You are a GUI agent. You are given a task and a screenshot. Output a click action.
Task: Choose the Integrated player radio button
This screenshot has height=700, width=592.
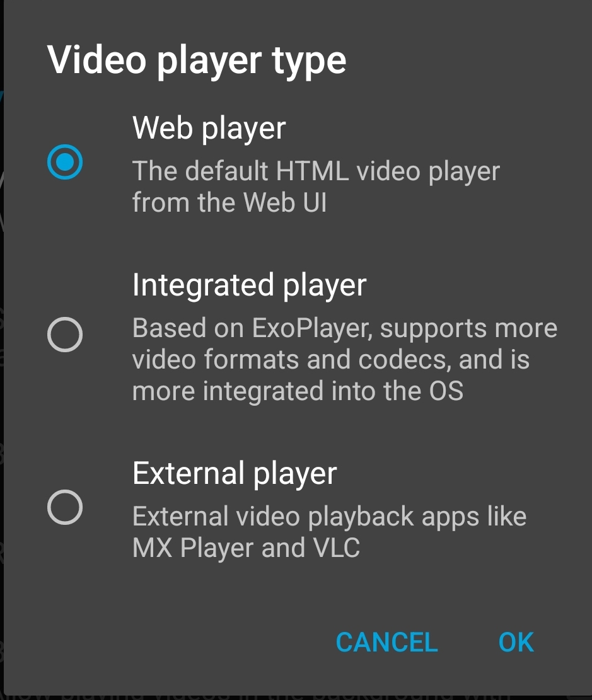[65, 335]
